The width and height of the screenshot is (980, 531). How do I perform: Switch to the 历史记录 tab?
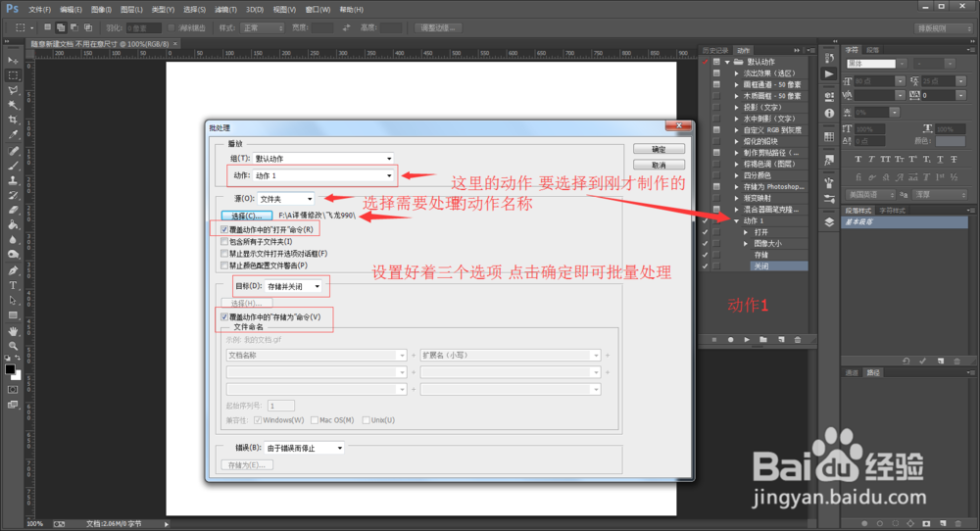(x=714, y=50)
